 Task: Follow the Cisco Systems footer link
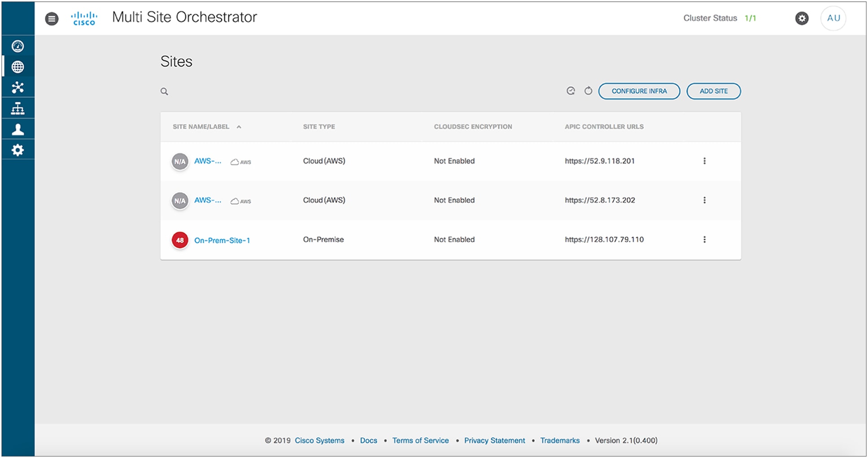click(319, 440)
